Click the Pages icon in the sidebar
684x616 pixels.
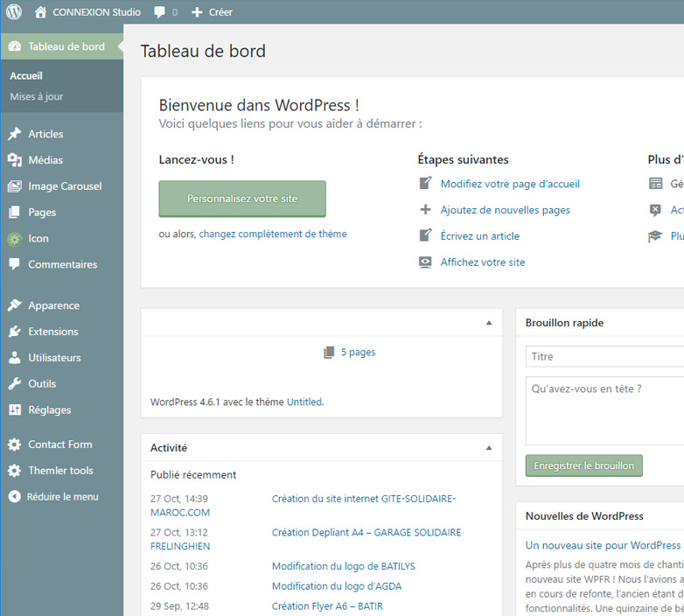point(14,213)
